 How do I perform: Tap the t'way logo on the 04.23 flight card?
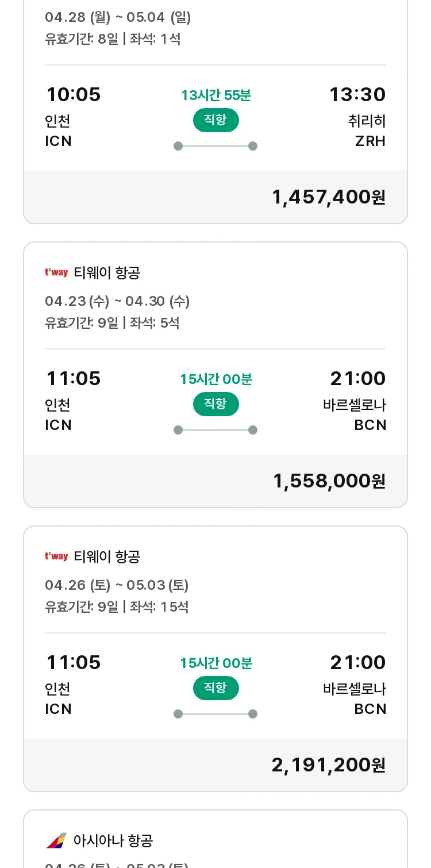(x=56, y=272)
